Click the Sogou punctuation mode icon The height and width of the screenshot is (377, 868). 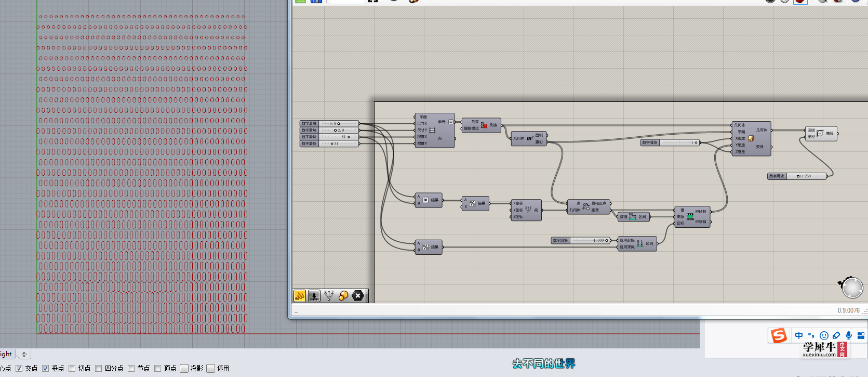(811, 335)
